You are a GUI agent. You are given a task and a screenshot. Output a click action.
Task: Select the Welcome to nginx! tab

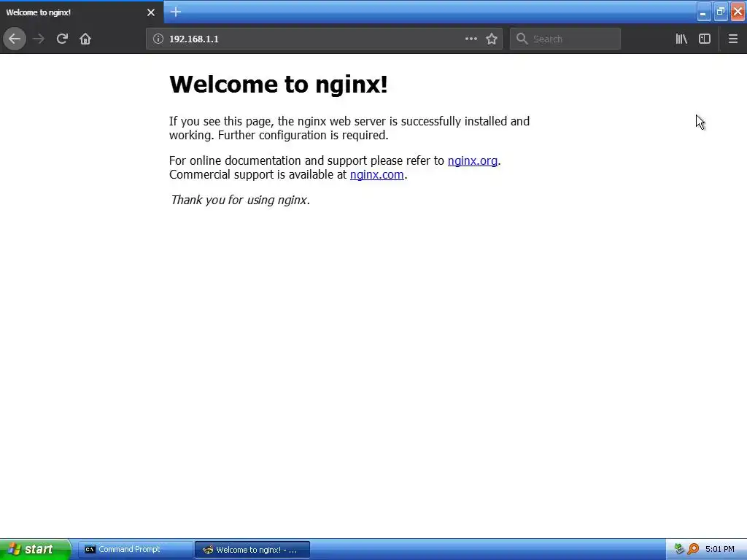[82, 12]
